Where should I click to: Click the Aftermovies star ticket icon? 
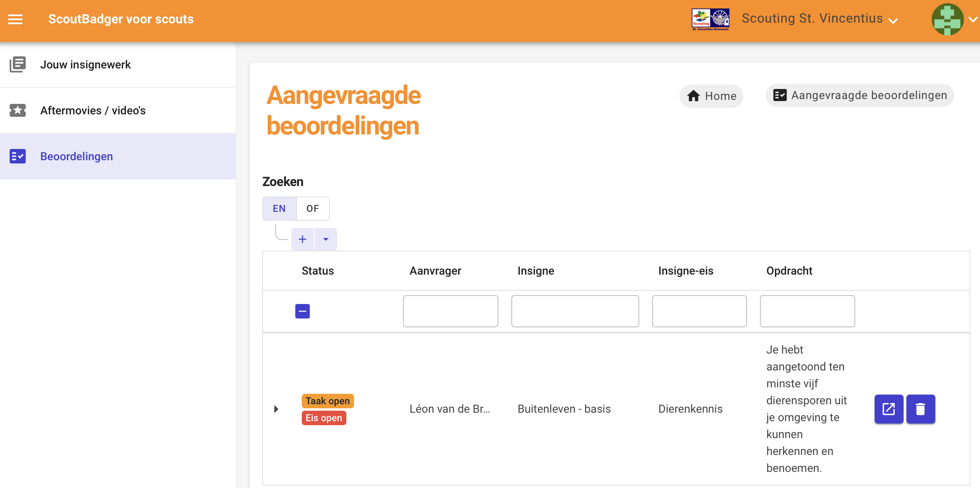pyautogui.click(x=18, y=110)
